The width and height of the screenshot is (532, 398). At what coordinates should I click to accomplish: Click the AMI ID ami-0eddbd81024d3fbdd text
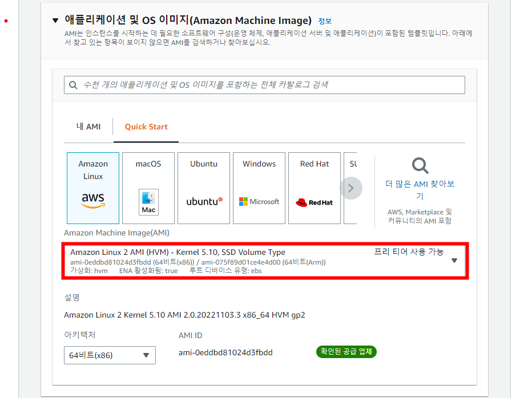(225, 352)
